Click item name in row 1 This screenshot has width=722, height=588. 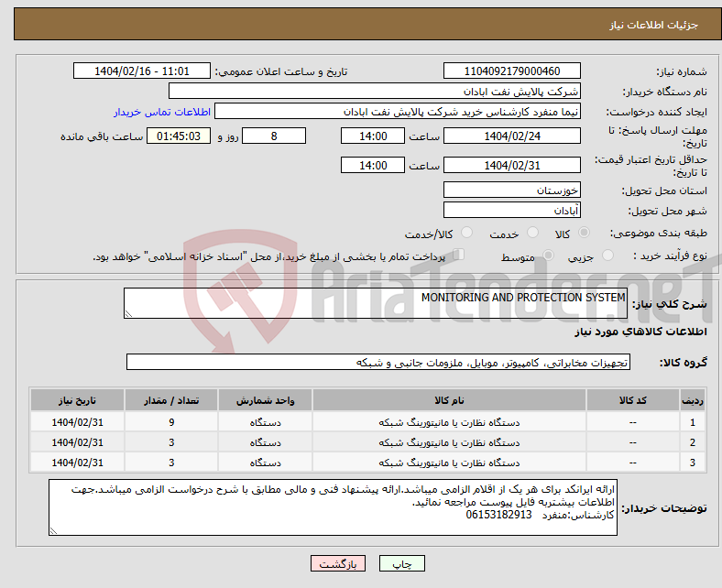[x=449, y=422]
